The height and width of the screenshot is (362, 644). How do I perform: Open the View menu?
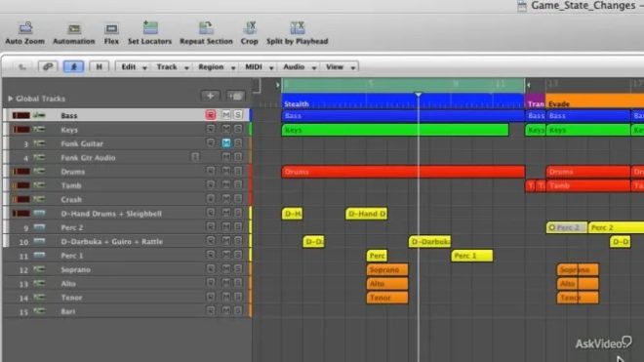pos(341,67)
